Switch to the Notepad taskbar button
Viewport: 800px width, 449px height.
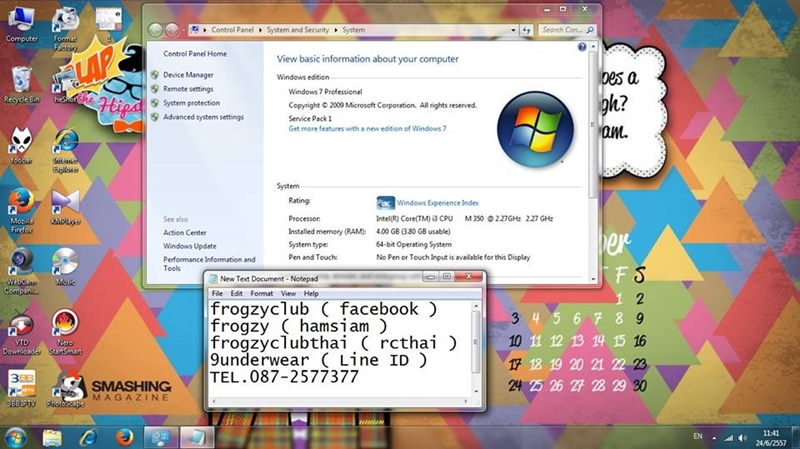tap(197, 438)
